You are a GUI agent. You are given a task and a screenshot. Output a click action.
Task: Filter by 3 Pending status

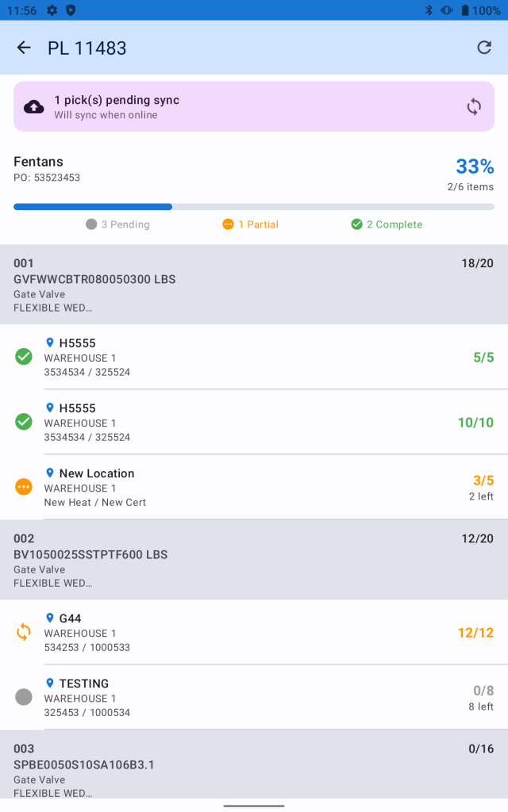[x=117, y=224]
